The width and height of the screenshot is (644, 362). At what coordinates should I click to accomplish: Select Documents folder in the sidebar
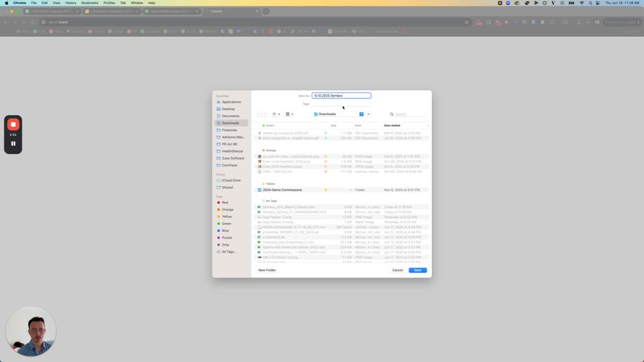(230, 116)
